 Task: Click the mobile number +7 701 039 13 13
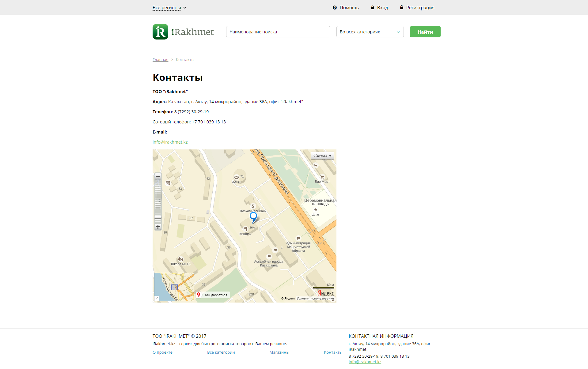tap(209, 122)
